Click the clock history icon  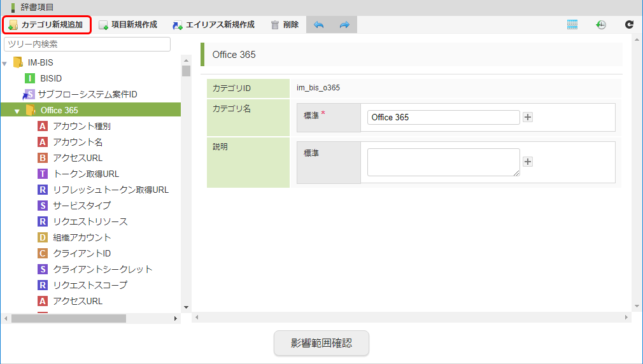pyautogui.click(x=601, y=25)
